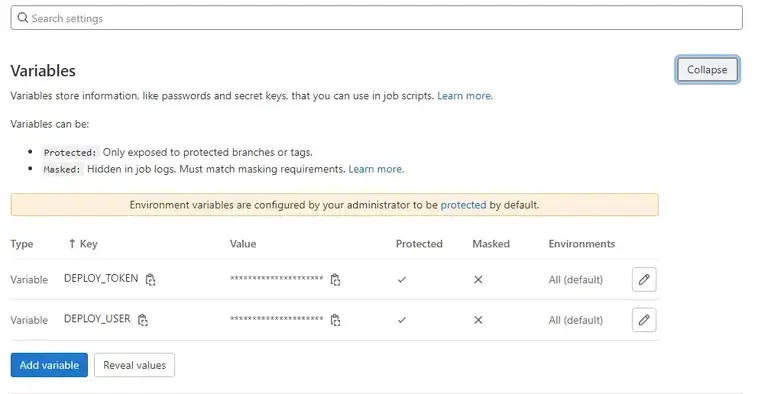The width and height of the screenshot is (768, 394).
Task: Click the Protected column header
Action: (419, 244)
